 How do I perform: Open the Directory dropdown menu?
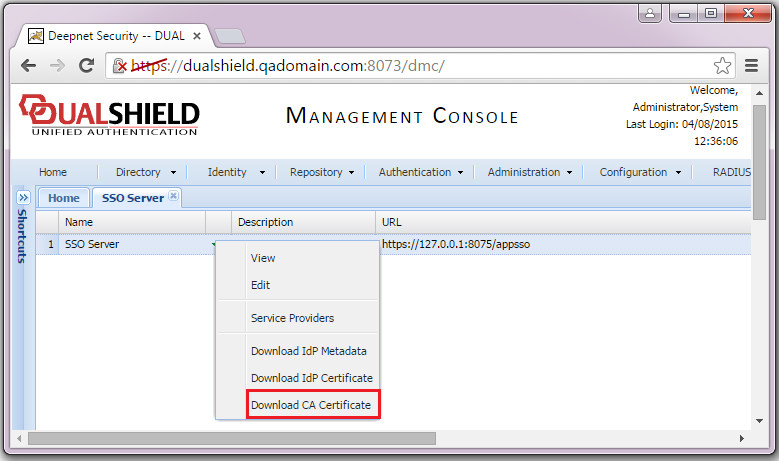pos(145,172)
